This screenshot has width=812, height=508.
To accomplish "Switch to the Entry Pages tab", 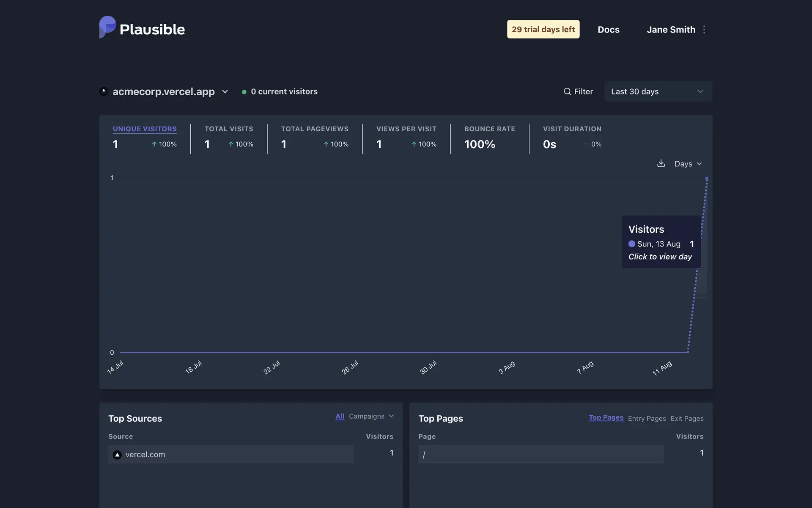I will (647, 418).
